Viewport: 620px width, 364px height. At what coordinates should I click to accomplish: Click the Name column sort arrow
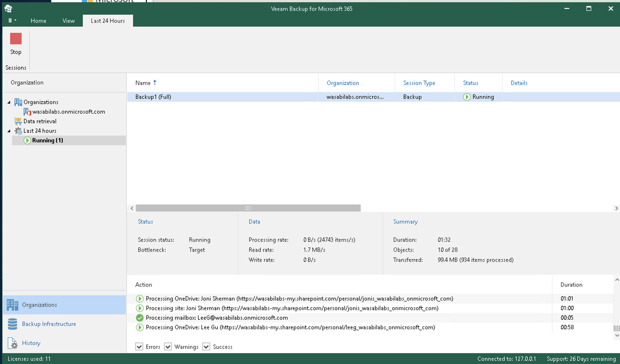click(x=155, y=83)
